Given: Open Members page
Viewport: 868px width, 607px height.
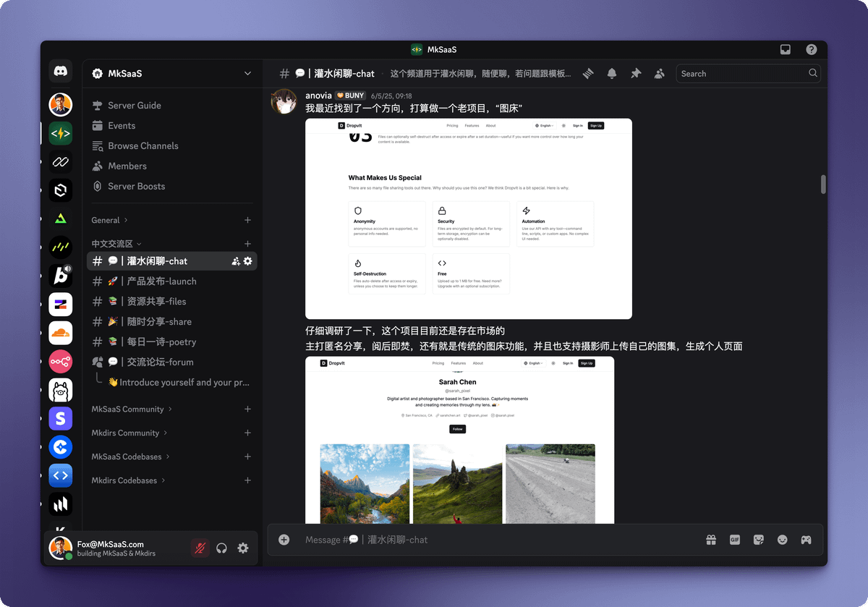Looking at the screenshot, I should pos(172,166).
